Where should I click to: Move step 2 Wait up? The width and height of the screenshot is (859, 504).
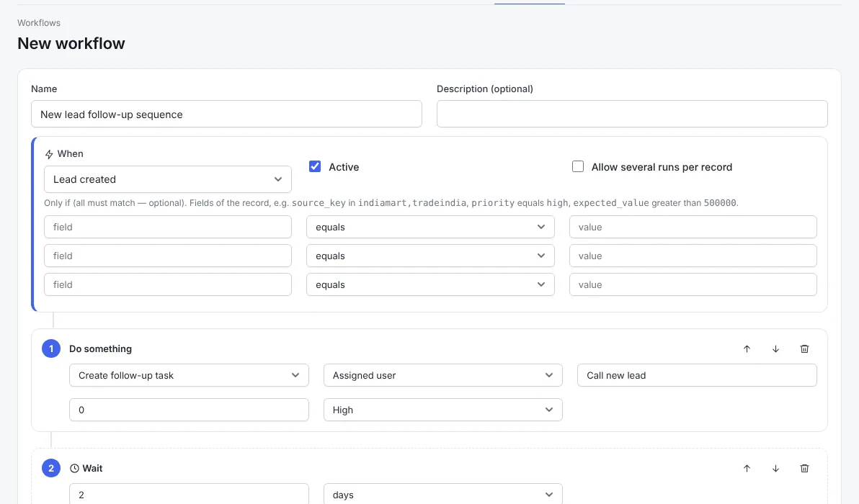[x=747, y=469]
